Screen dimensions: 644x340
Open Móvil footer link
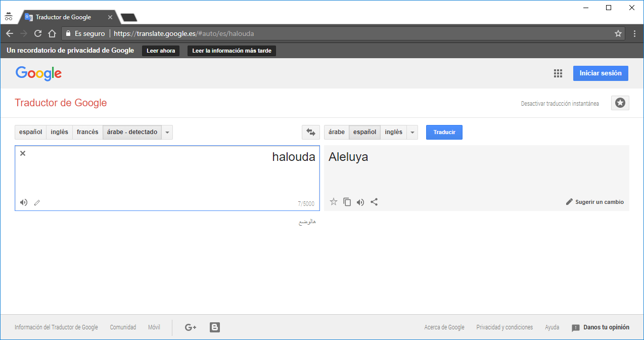[154, 327]
